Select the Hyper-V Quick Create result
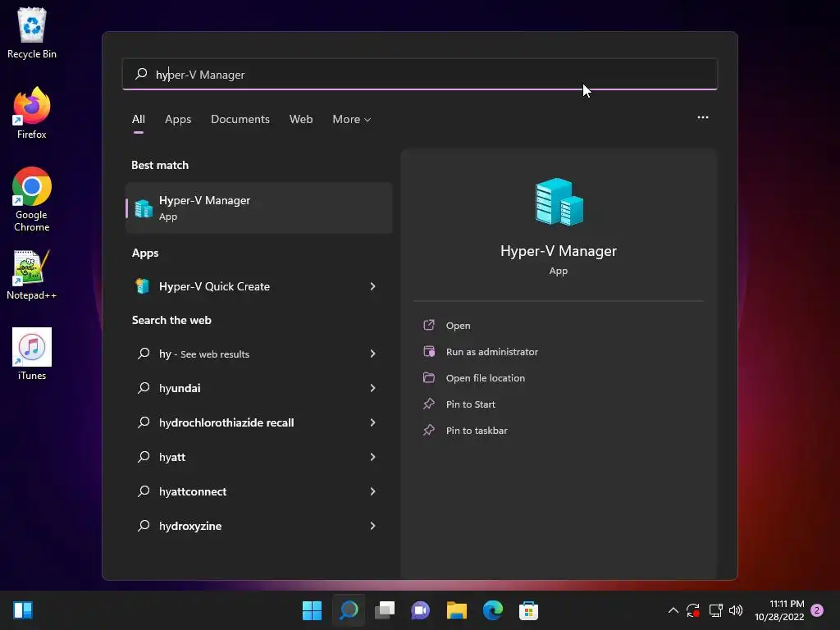 (258, 286)
